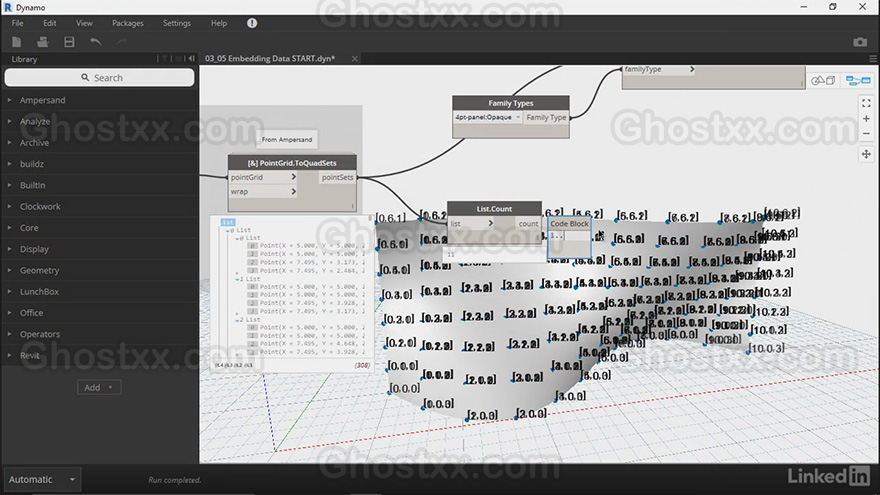Screen dimensions: 880x495
Task: Click inside the Code Block text field
Action: click(x=569, y=236)
